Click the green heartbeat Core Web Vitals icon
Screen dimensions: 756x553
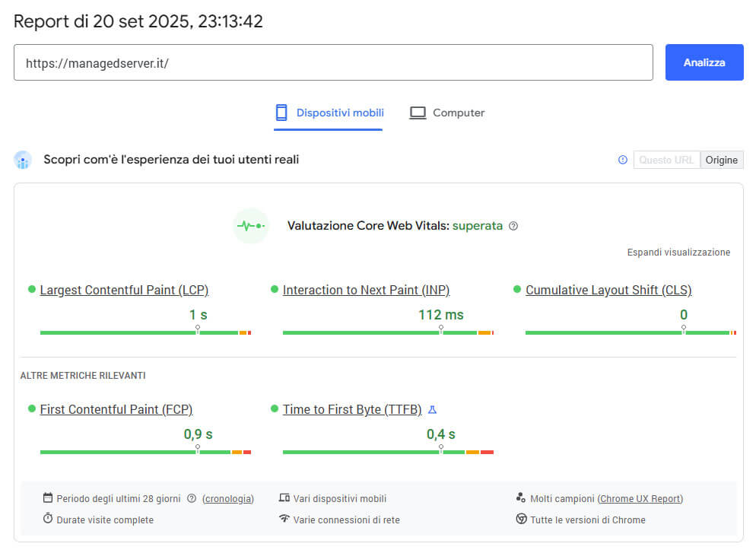251,226
